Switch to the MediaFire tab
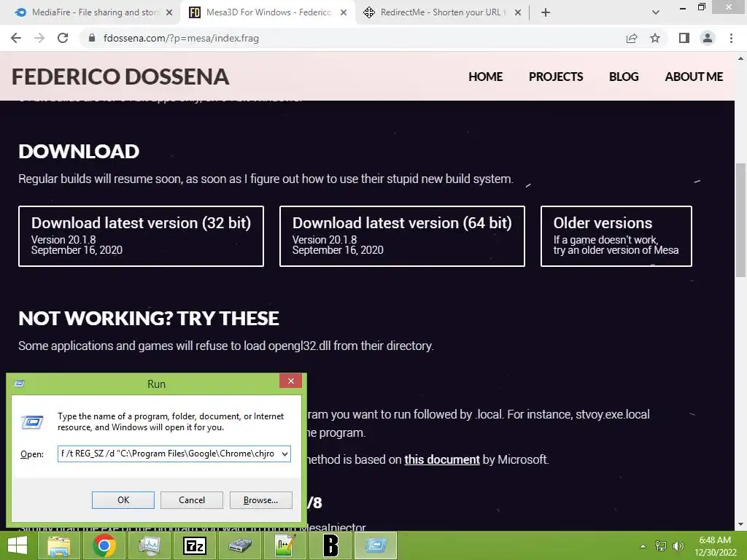The width and height of the screenshot is (747, 560). 94,12
